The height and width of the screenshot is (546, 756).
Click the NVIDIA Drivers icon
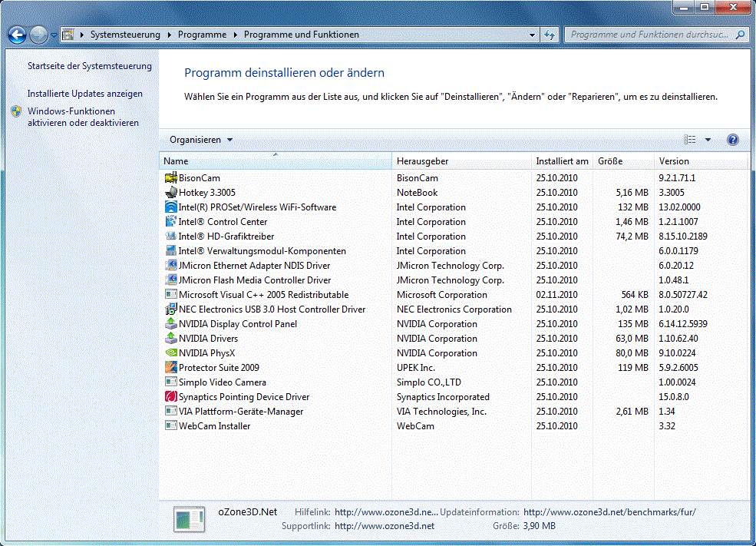coord(170,339)
